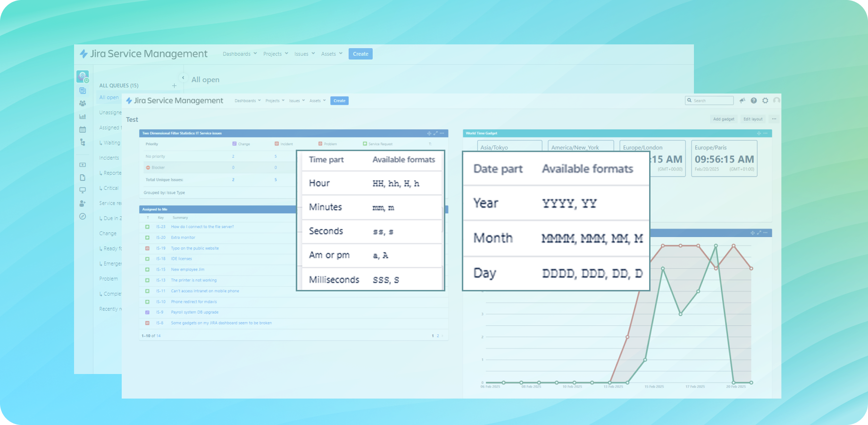Open 'Typo on the public website' issue
This screenshot has width=868, height=425.
point(195,248)
